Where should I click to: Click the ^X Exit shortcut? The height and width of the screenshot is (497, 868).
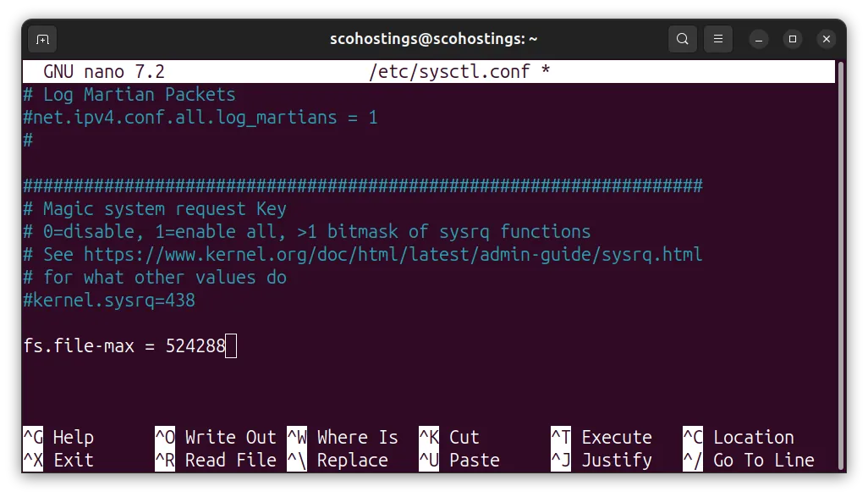(58, 460)
